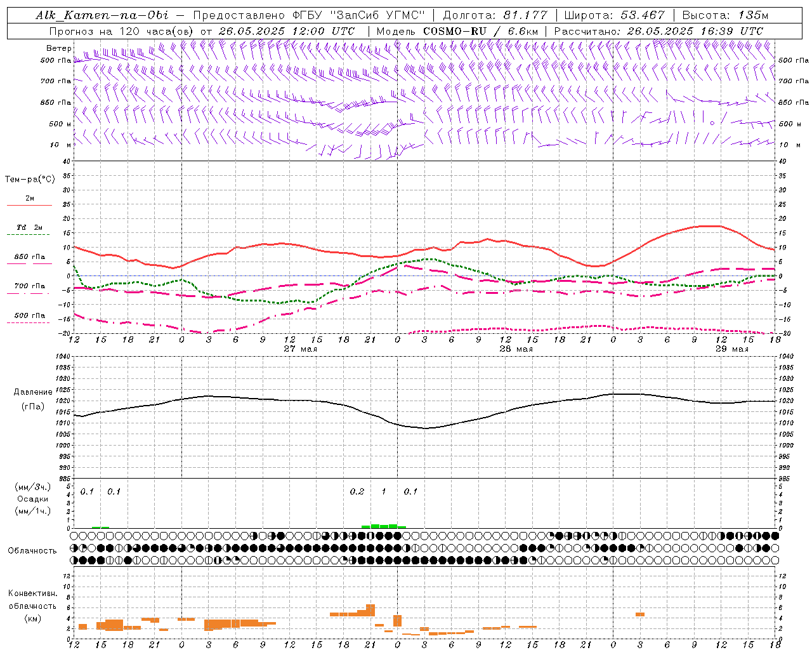Image resolution: width=812 pixels, height=650 pixels.
Task: Click the Конвективн. label
Action: [x=32, y=594]
